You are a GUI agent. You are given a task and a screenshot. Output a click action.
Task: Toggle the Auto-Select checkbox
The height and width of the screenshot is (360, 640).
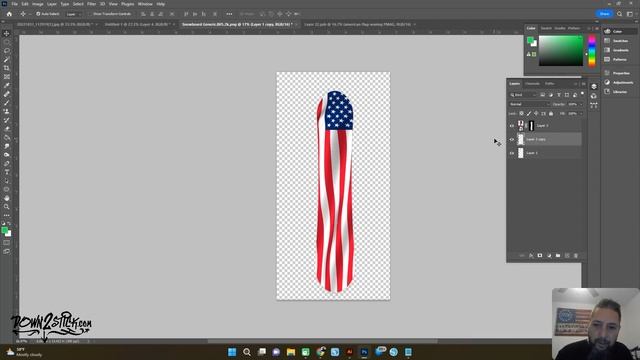38,14
